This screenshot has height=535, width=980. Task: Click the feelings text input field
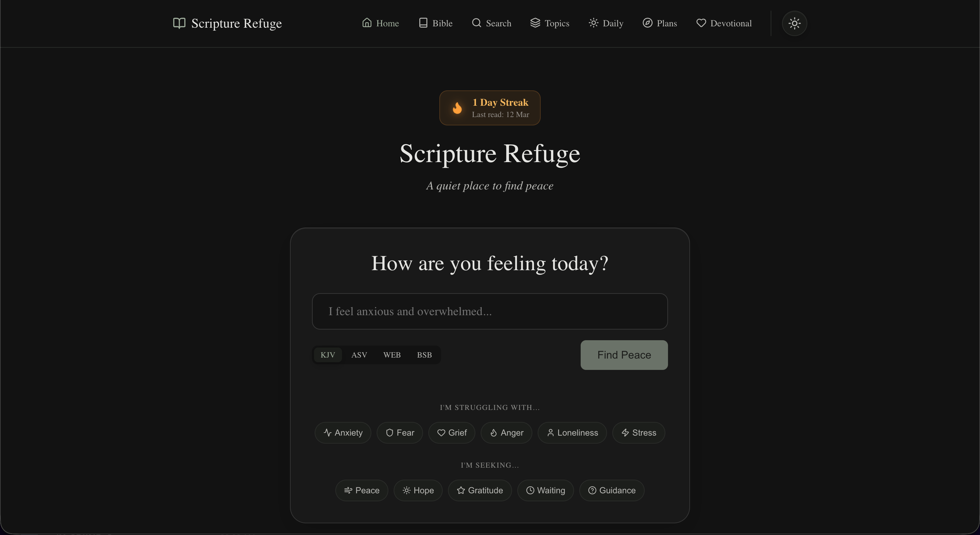pos(490,311)
